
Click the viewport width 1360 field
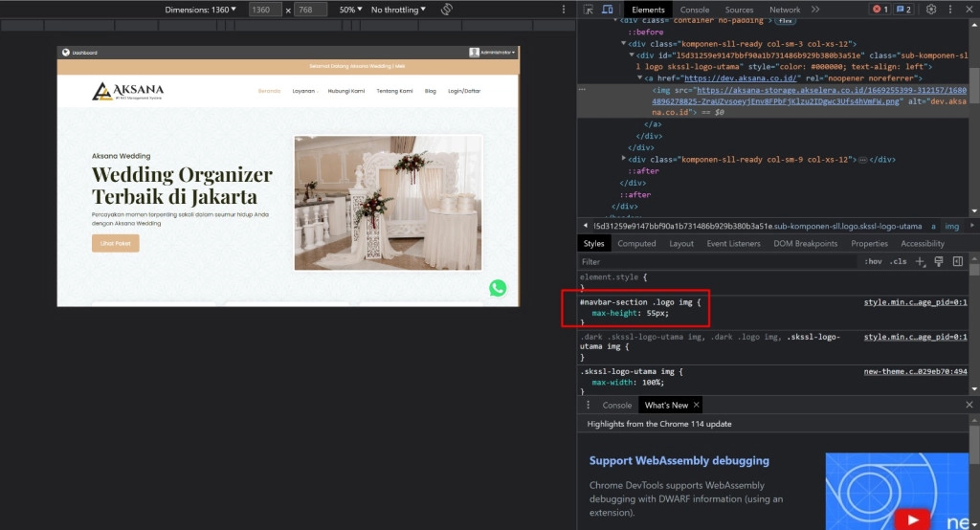pyautogui.click(x=265, y=10)
